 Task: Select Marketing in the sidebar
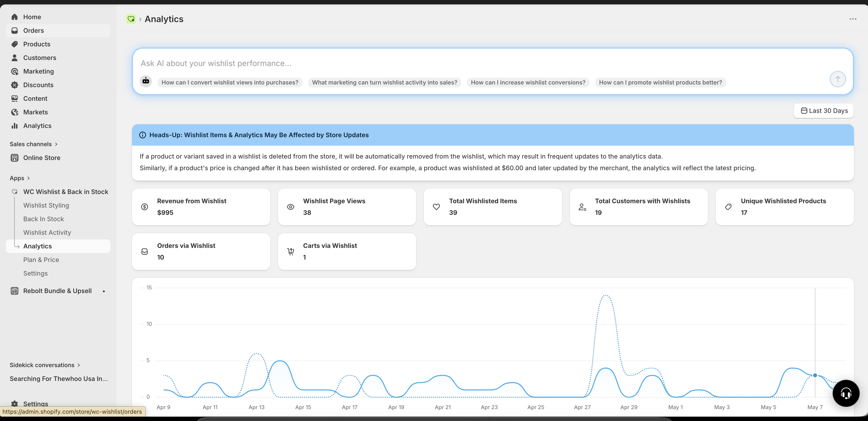coord(58,71)
